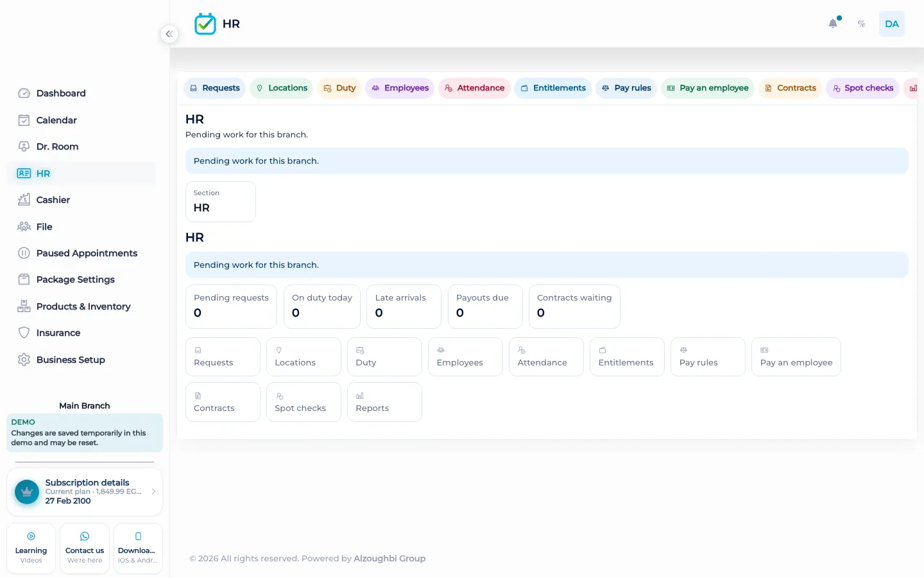Open the Duty shortcut card
Viewport: 924px width, 578px height.
tap(384, 357)
